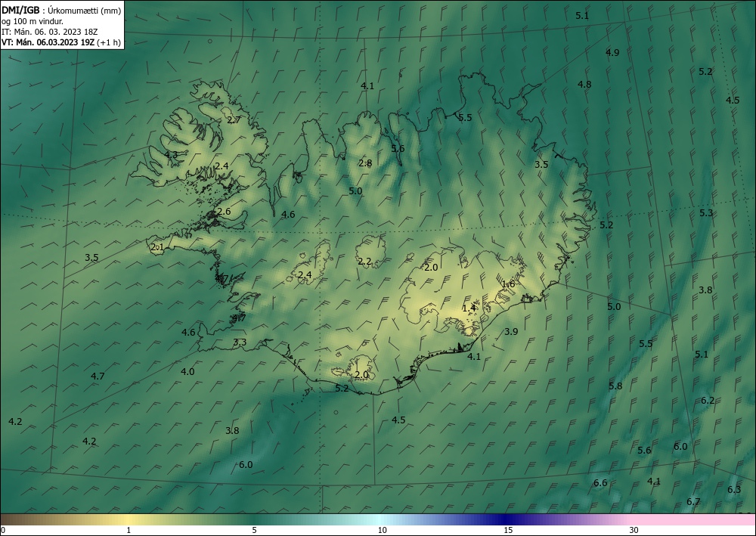Screen dimensions: 756x536
Task: Click the 30 tick on the color scale
Action: tap(634, 530)
